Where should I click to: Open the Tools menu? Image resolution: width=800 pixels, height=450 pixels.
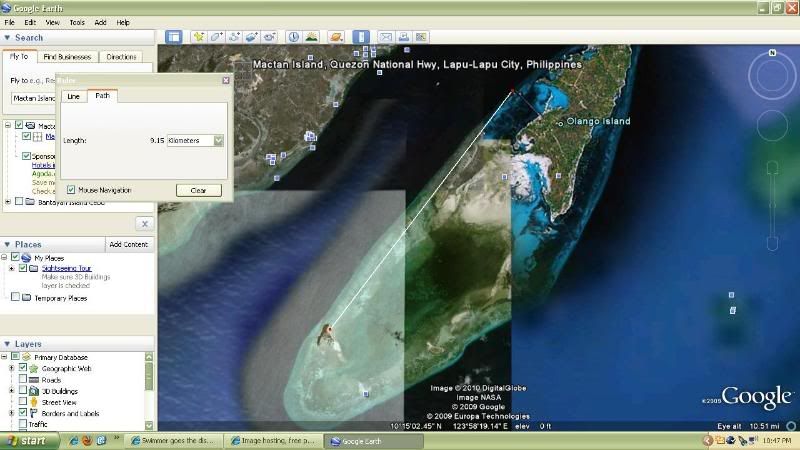(77, 22)
